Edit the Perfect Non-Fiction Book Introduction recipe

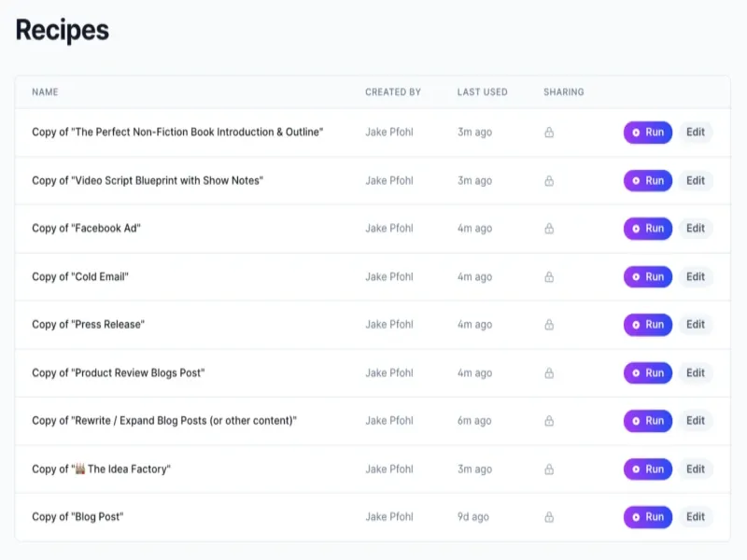pos(696,133)
